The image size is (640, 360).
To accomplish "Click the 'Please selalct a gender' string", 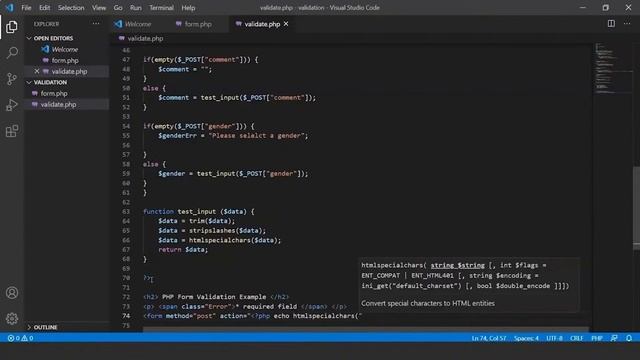I will [258, 136].
